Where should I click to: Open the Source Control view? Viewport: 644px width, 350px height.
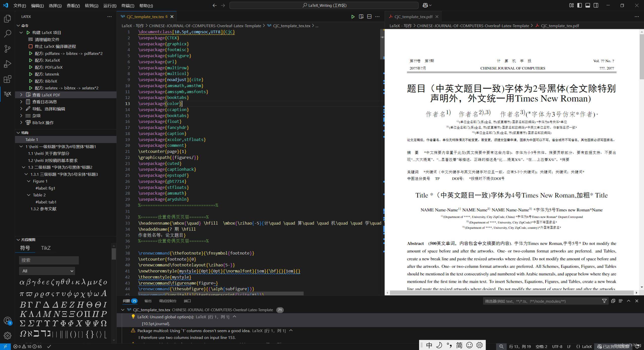pos(8,49)
